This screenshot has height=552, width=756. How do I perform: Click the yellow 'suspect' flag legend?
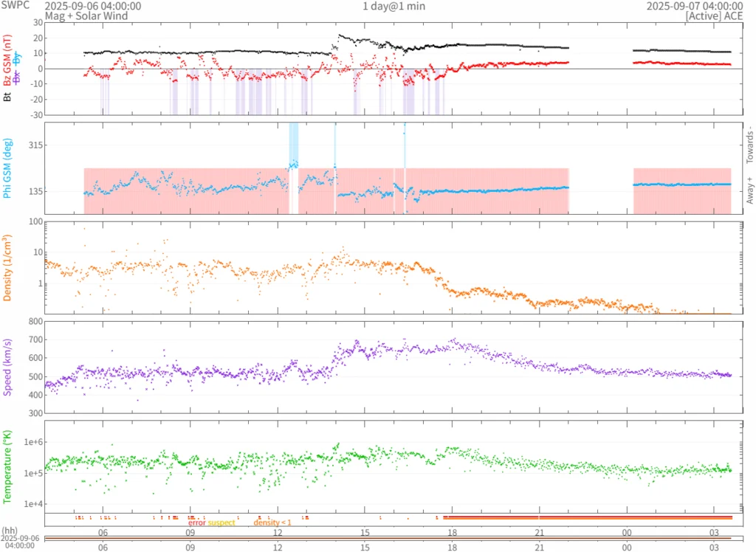221,522
